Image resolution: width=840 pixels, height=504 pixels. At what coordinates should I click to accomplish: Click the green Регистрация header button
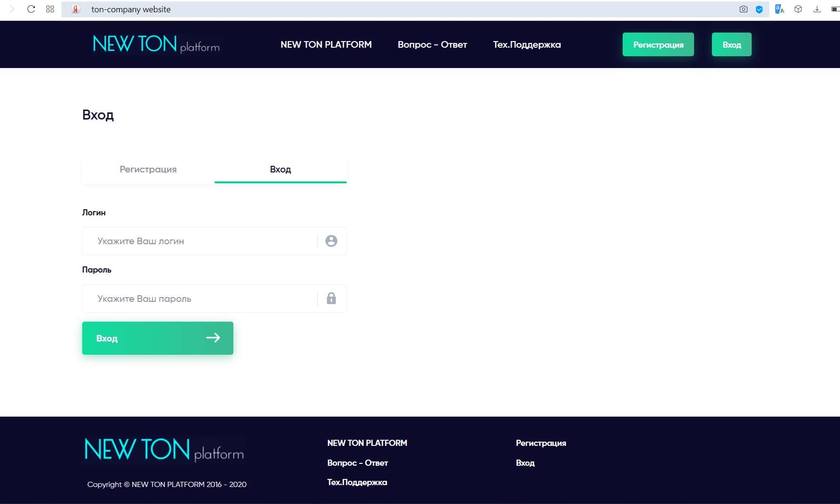click(658, 44)
